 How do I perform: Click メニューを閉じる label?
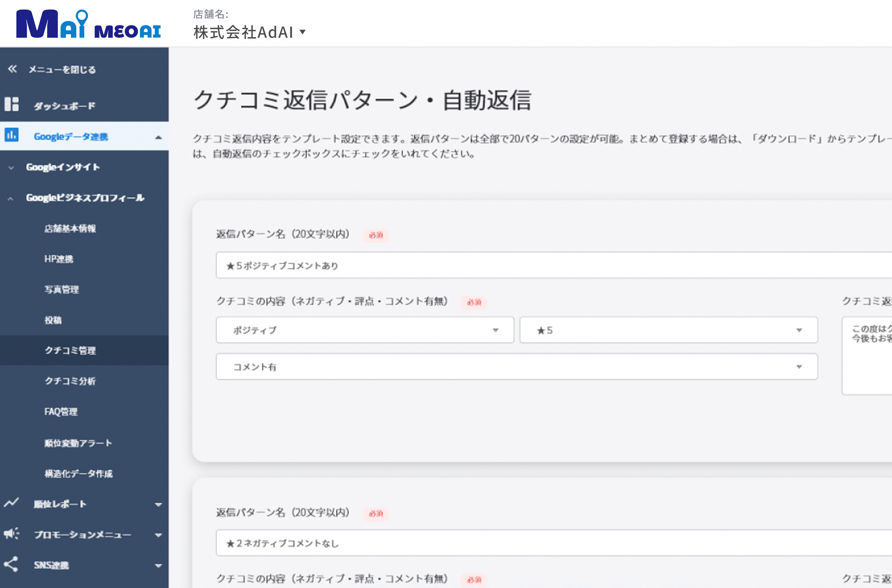[62, 69]
